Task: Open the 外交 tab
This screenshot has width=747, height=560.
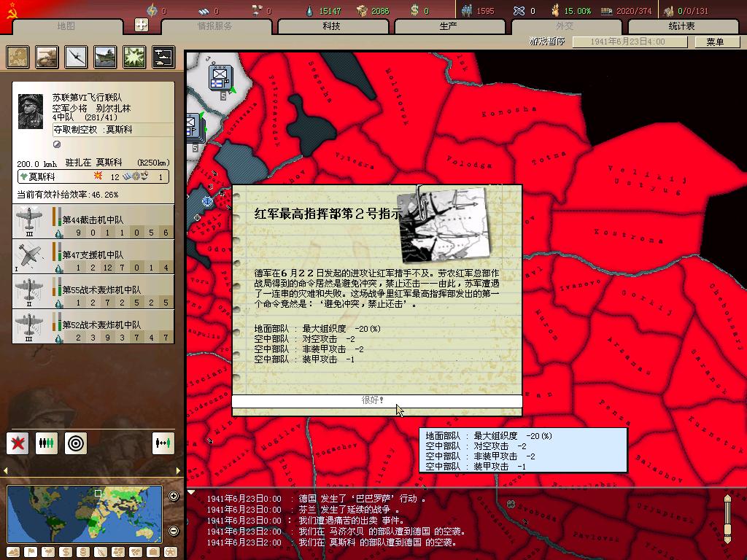Action: pyautogui.click(x=565, y=26)
